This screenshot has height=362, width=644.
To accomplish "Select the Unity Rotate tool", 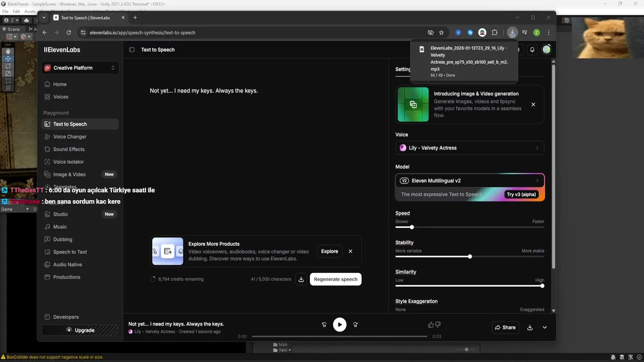I will (x=8, y=66).
